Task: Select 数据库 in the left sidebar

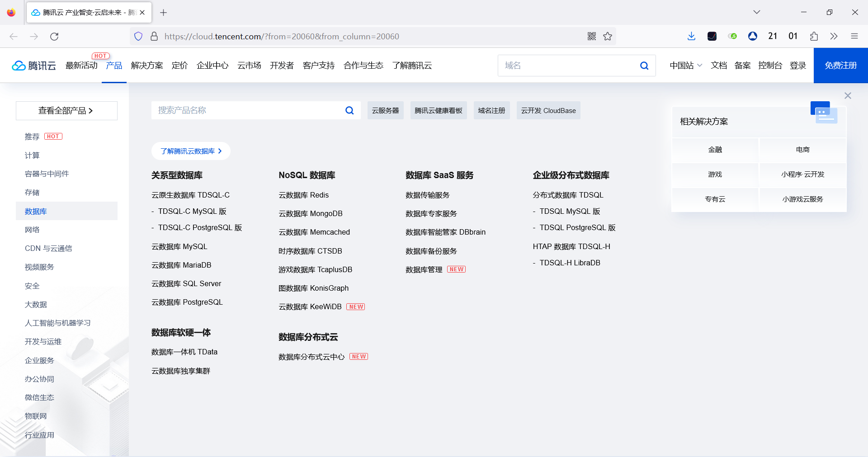Action: [x=36, y=211]
